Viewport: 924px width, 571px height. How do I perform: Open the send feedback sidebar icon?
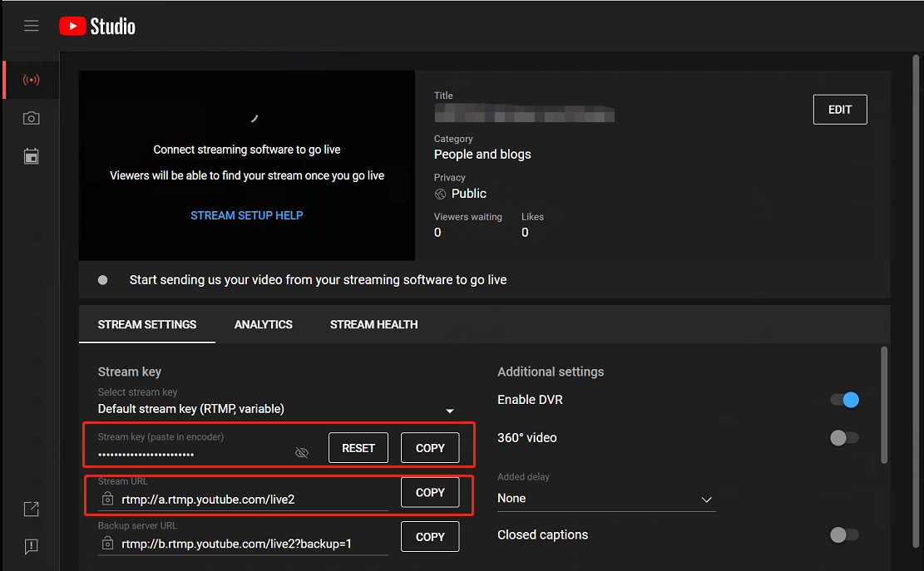(32, 547)
